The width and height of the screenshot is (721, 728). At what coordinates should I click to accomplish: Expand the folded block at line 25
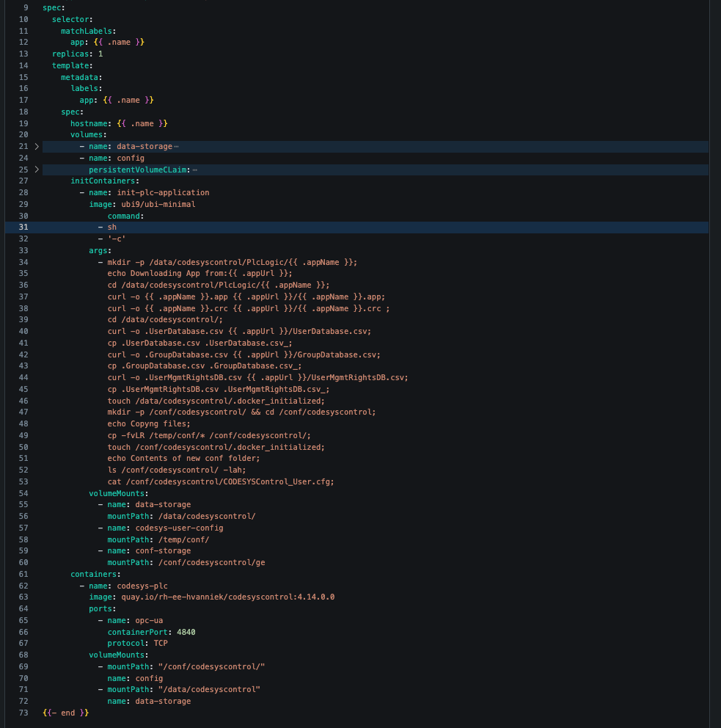pyautogui.click(x=37, y=170)
